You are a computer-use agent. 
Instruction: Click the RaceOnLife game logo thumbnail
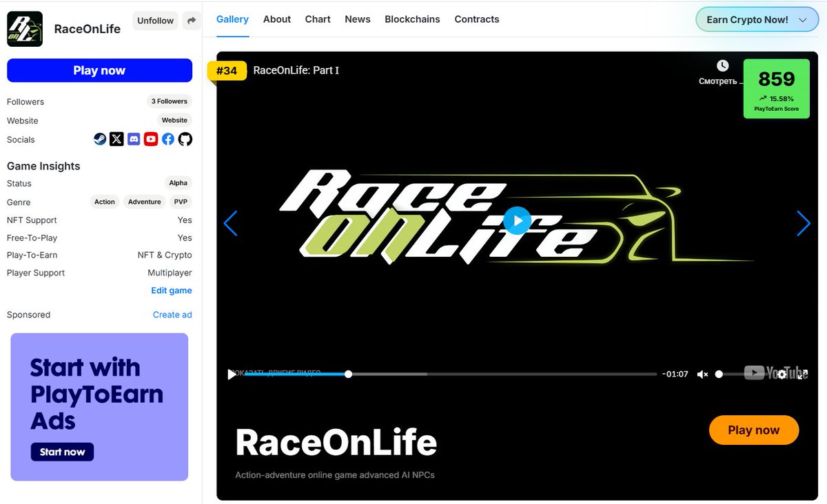(25, 29)
